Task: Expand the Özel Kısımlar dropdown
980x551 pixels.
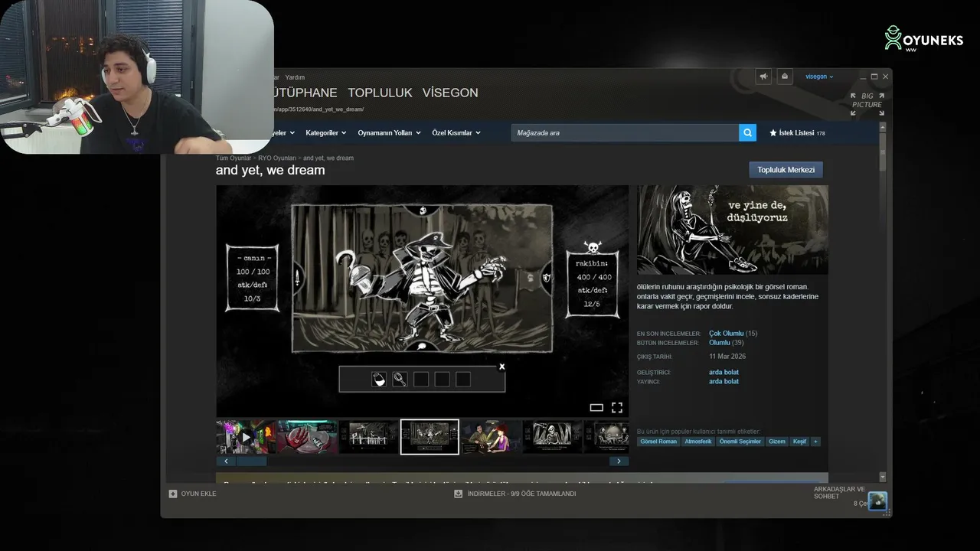Action: (x=456, y=133)
